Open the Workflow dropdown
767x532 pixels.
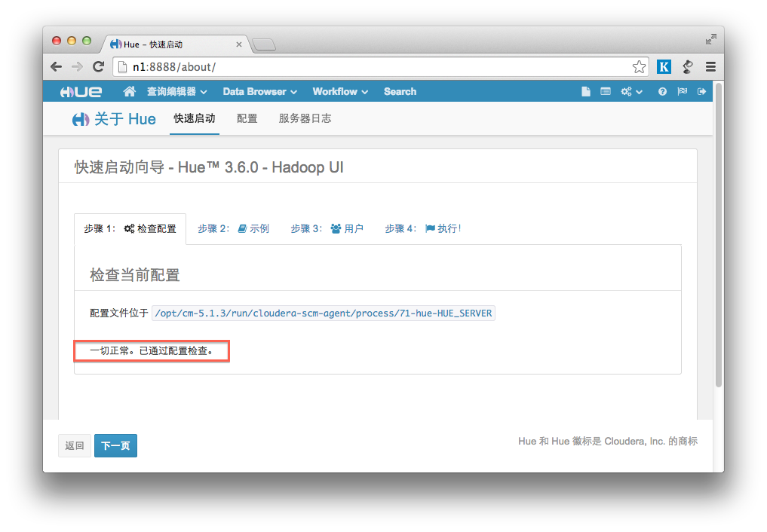[340, 91]
